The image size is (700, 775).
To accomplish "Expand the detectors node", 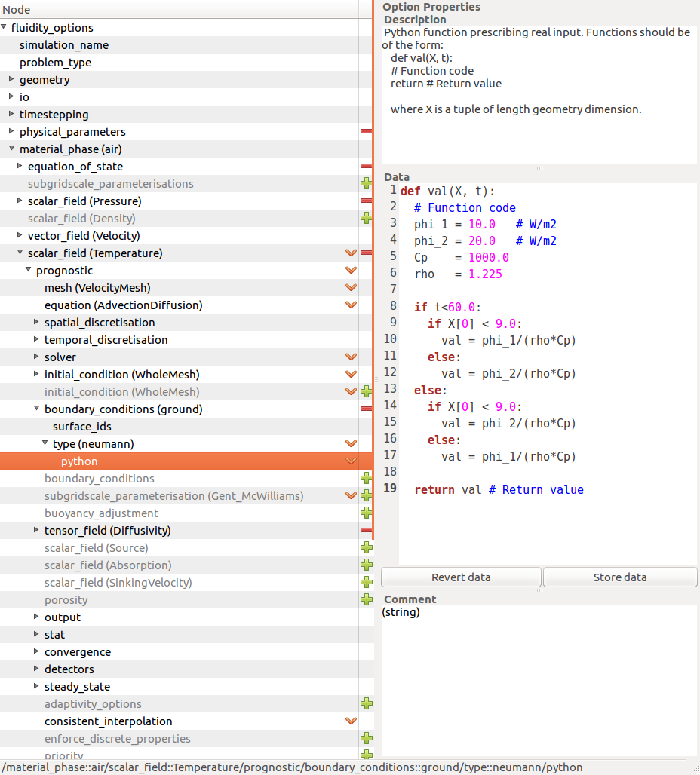I will pyautogui.click(x=36, y=668).
